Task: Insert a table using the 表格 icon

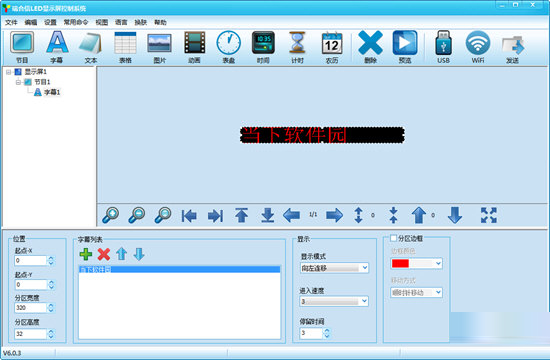Action: 125,47
